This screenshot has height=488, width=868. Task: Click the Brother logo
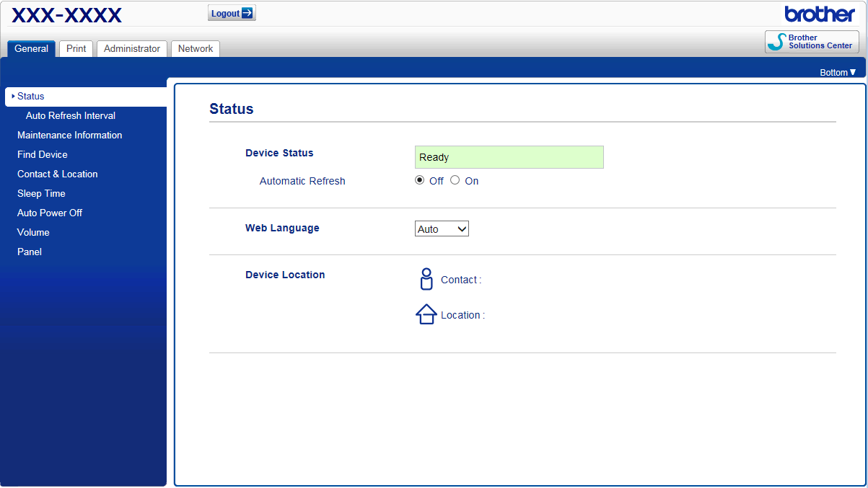click(820, 14)
